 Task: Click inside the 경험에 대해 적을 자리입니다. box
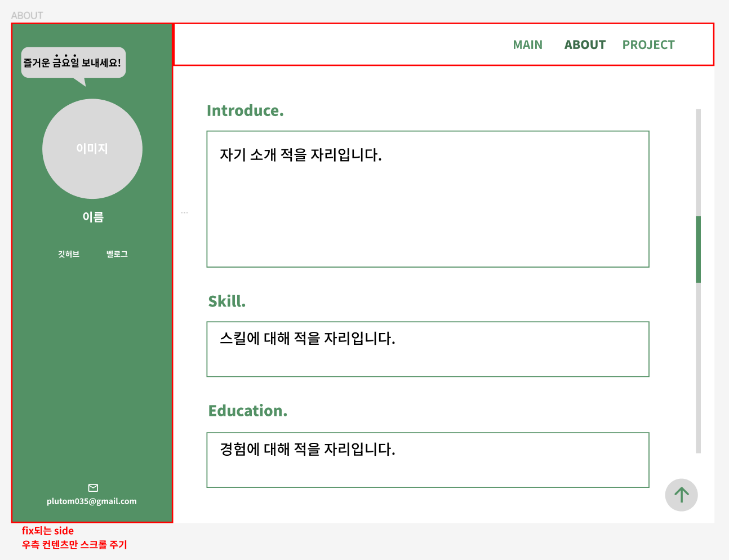(x=428, y=460)
